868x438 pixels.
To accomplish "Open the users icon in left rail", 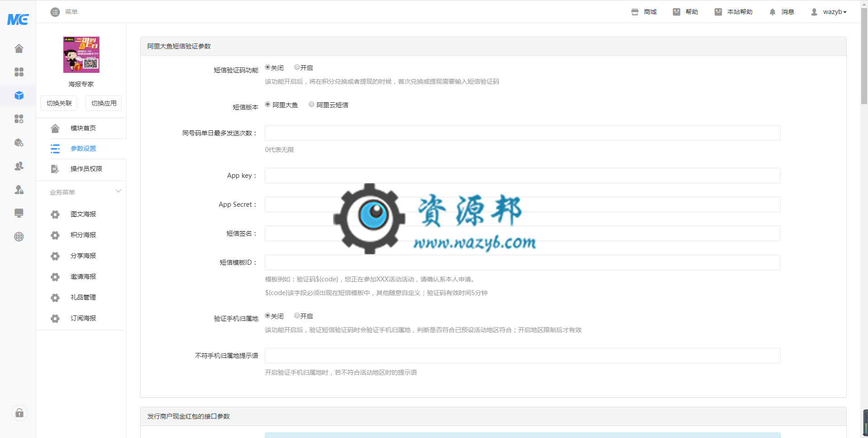I will coord(19,166).
